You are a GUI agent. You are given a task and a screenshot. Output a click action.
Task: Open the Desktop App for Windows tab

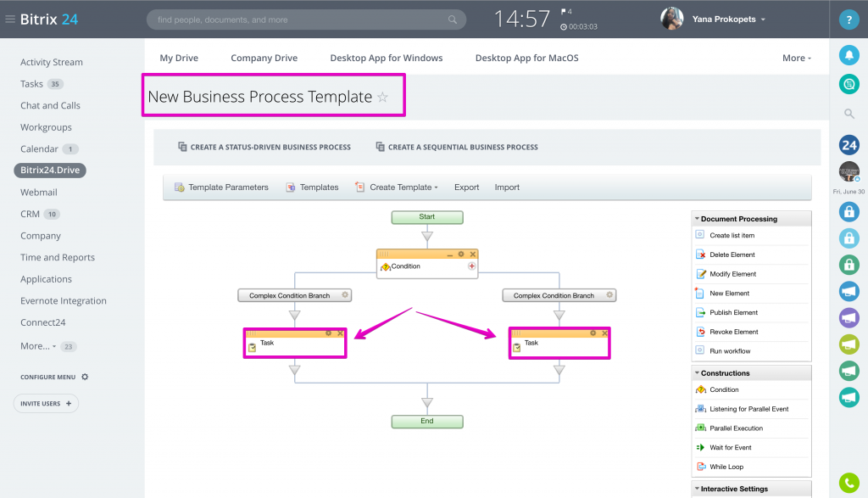(387, 58)
